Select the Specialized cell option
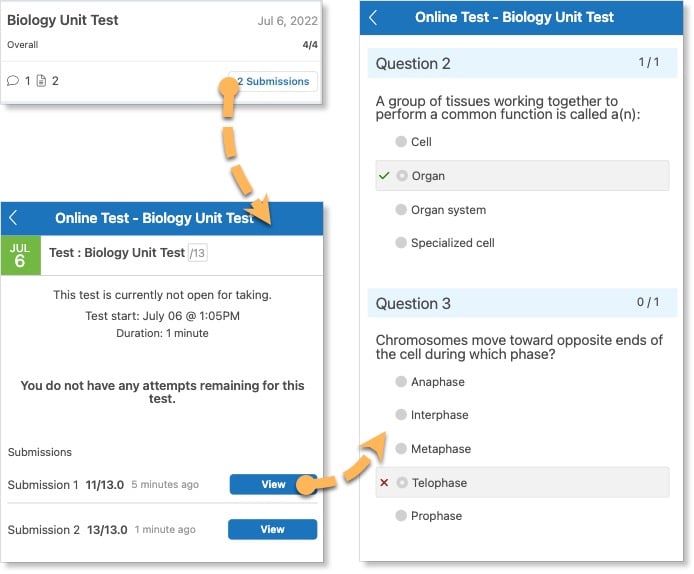694x574 pixels. [x=401, y=243]
